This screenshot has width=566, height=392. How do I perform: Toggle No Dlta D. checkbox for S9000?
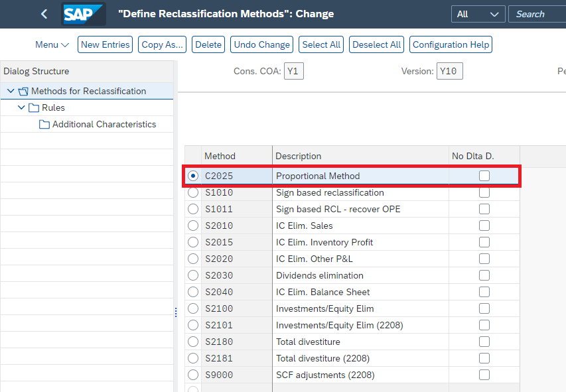click(x=484, y=375)
